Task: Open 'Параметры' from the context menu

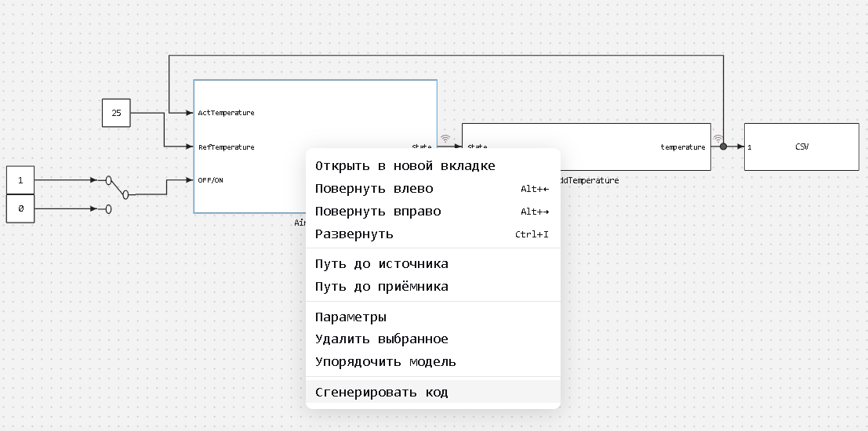Action: (350, 317)
